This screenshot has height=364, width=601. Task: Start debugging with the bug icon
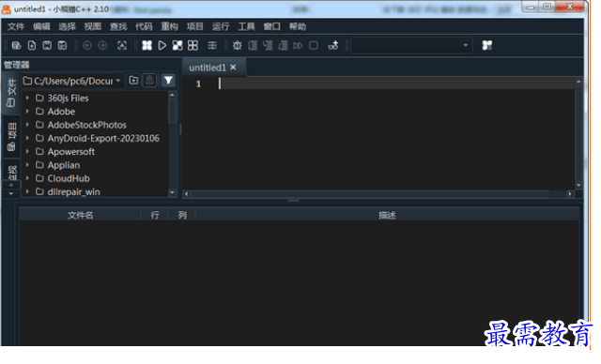point(238,46)
